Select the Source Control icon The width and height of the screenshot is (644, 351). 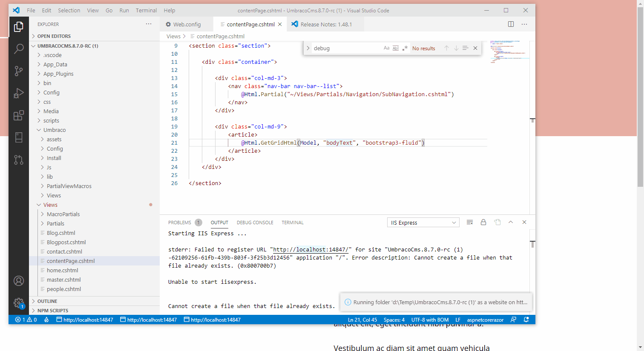click(19, 71)
